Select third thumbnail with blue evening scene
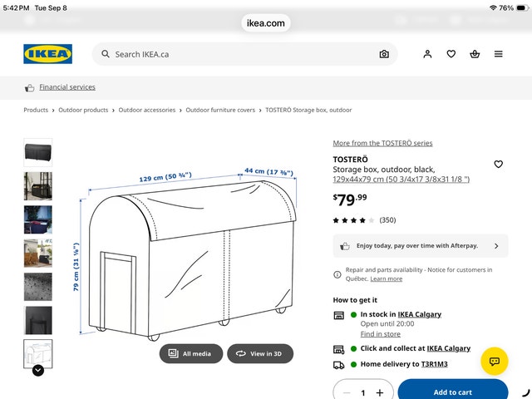Image resolution: width=532 pixels, height=399 pixels. (38, 219)
